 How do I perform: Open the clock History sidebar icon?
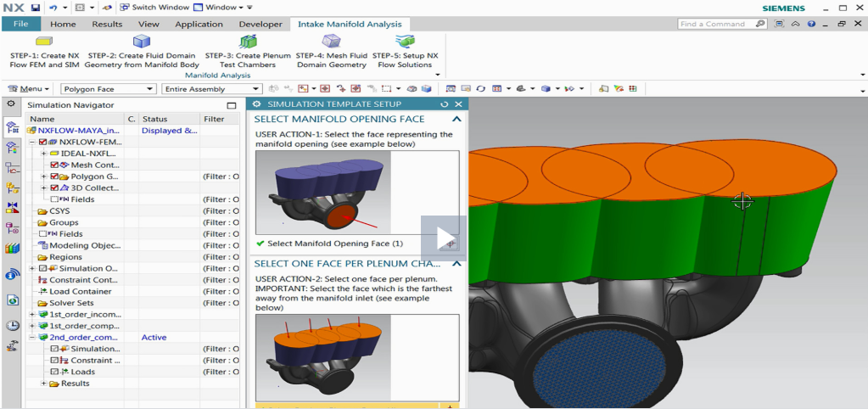12,326
